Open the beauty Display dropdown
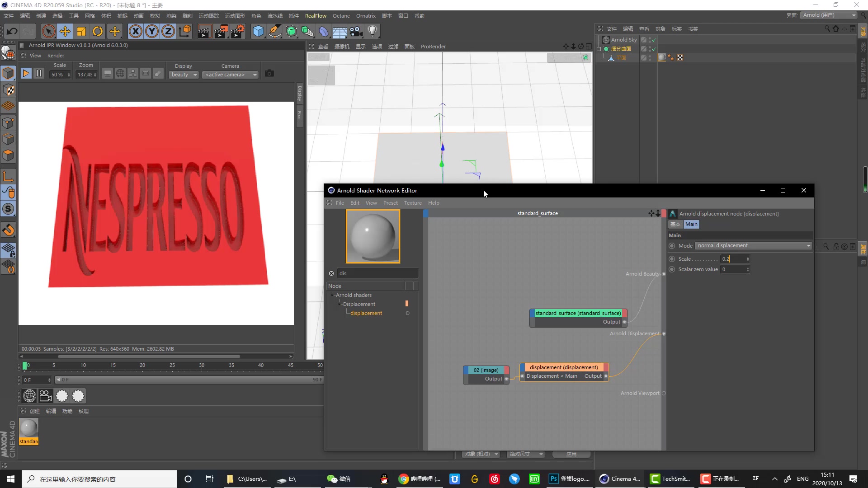 [x=184, y=75]
